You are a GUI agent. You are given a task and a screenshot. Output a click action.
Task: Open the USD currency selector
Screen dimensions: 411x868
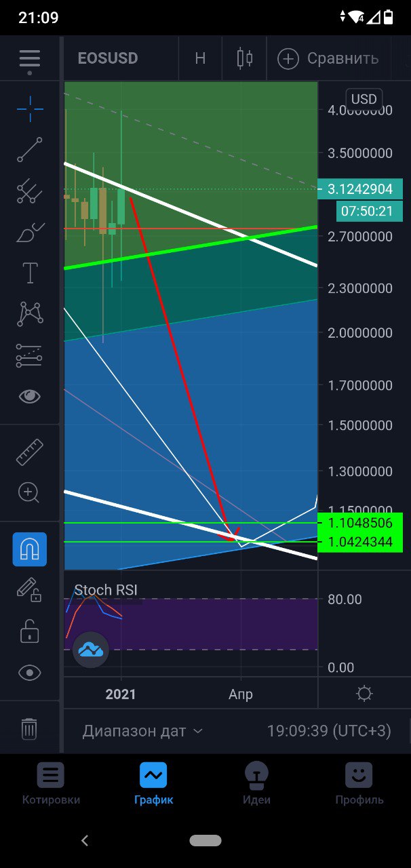tap(364, 99)
